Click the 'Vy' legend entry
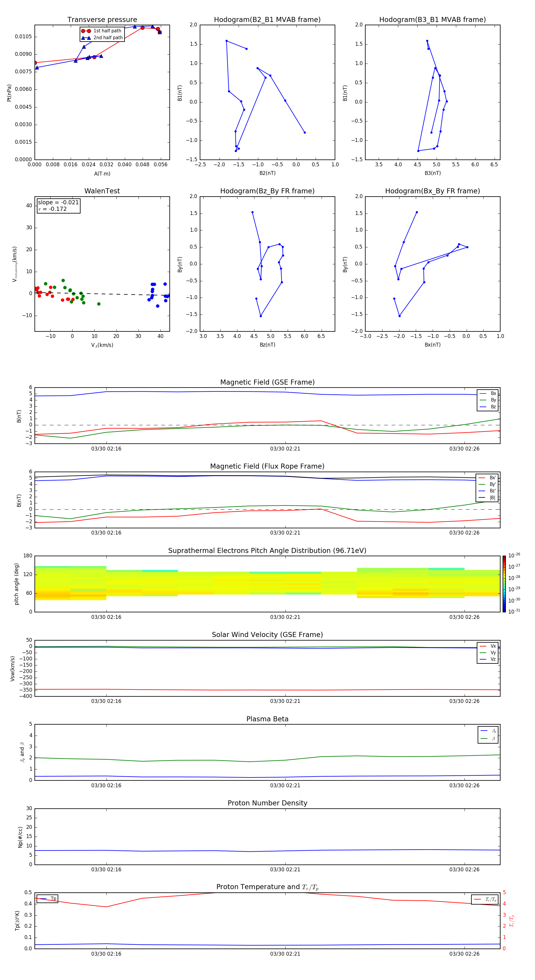 (488, 653)
